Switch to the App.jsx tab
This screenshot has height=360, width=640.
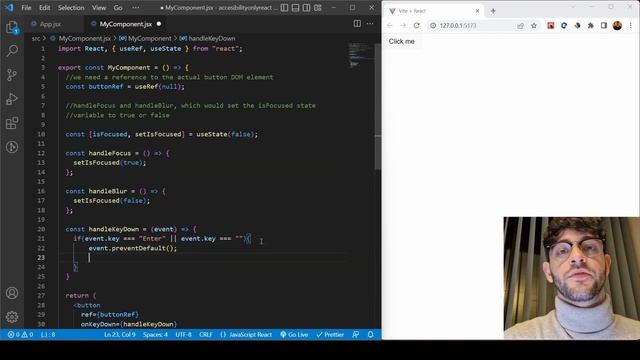tap(50, 24)
